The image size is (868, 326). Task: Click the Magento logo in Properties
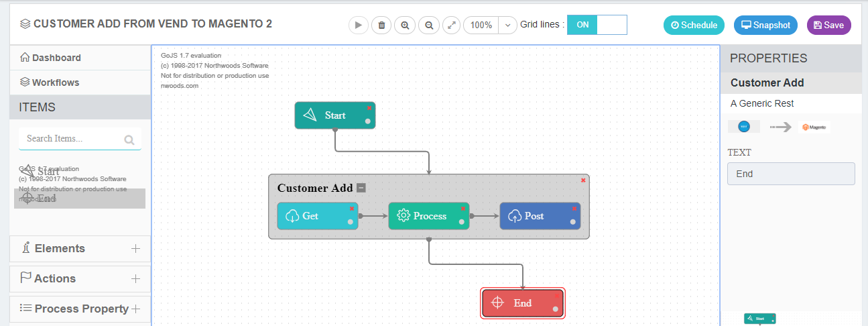pos(814,127)
